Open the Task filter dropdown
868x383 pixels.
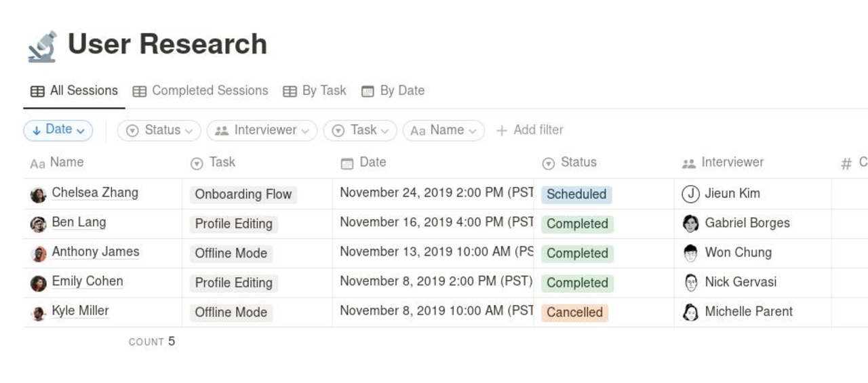click(359, 130)
